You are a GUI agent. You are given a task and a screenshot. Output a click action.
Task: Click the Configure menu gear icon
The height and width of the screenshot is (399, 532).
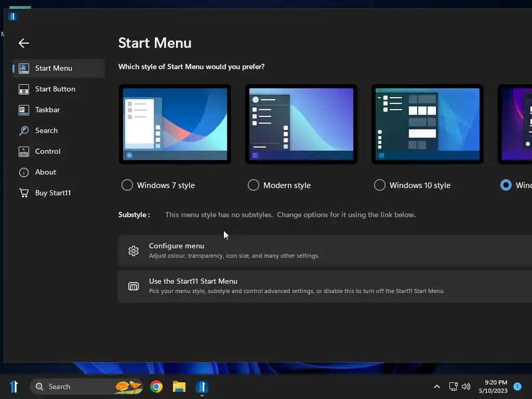coord(134,251)
